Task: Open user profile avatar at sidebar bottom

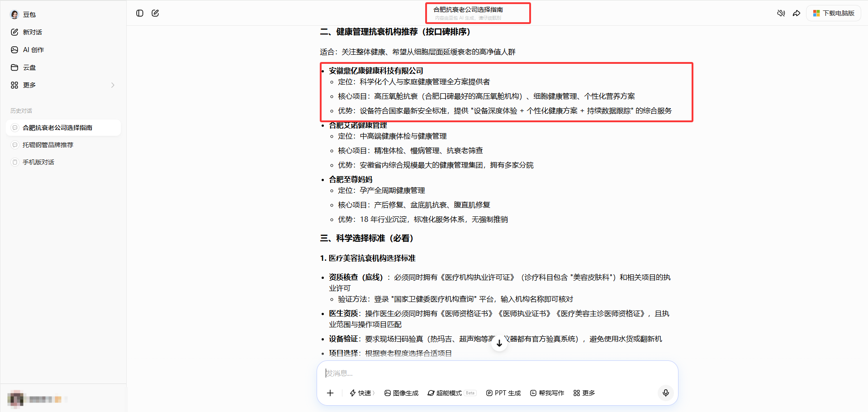Action: tap(16, 399)
